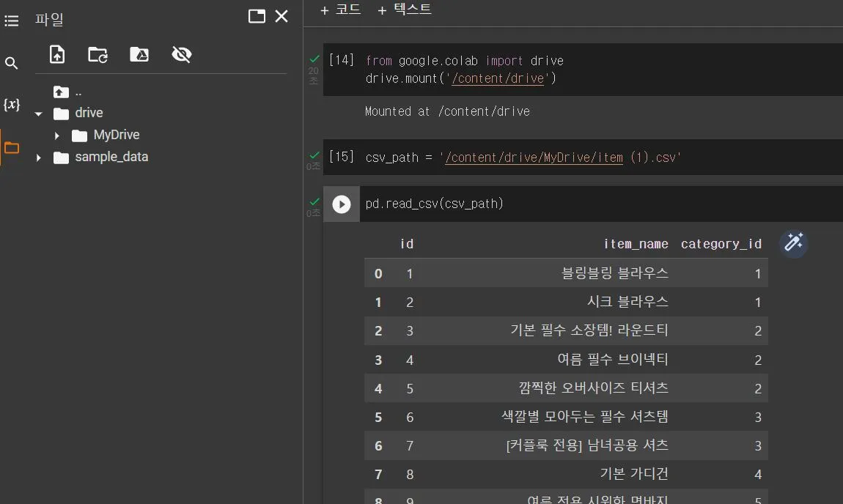The image size is (843, 504).
Task: Click the category_id column header
Action: coord(721,244)
